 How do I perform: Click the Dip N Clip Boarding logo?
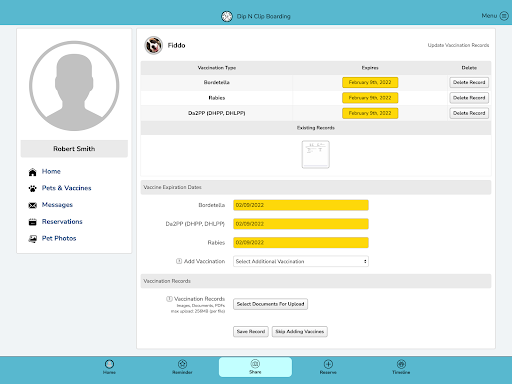227,16
